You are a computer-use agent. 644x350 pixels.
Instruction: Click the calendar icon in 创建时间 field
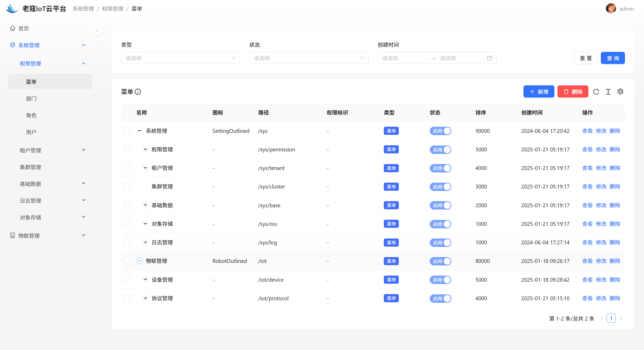(x=489, y=58)
